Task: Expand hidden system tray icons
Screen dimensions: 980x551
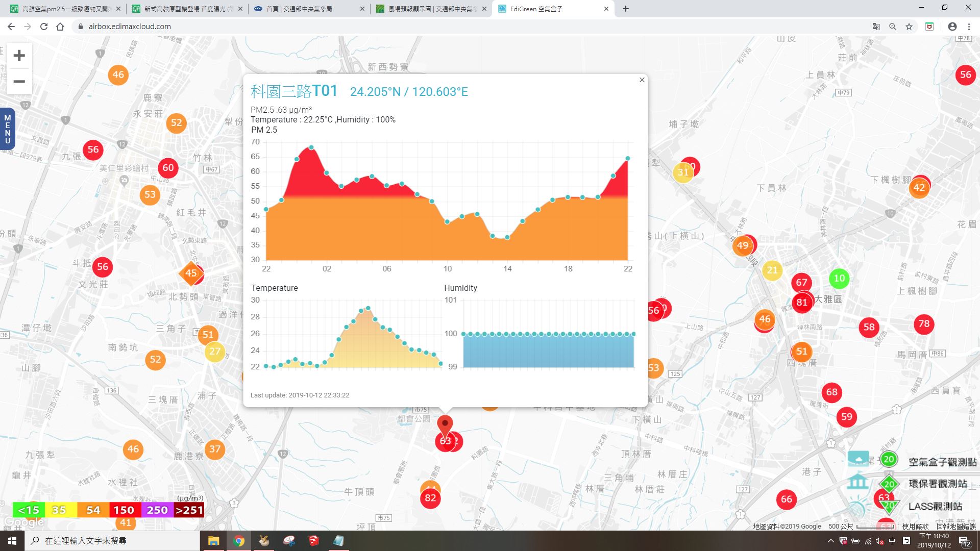Action: 830,541
